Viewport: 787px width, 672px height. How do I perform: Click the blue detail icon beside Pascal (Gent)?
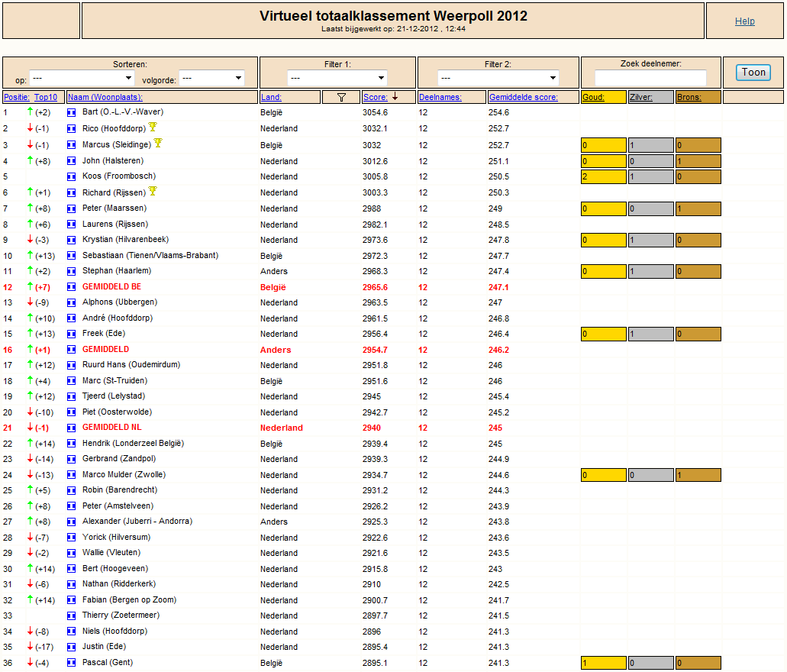click(x=71, y=663)
